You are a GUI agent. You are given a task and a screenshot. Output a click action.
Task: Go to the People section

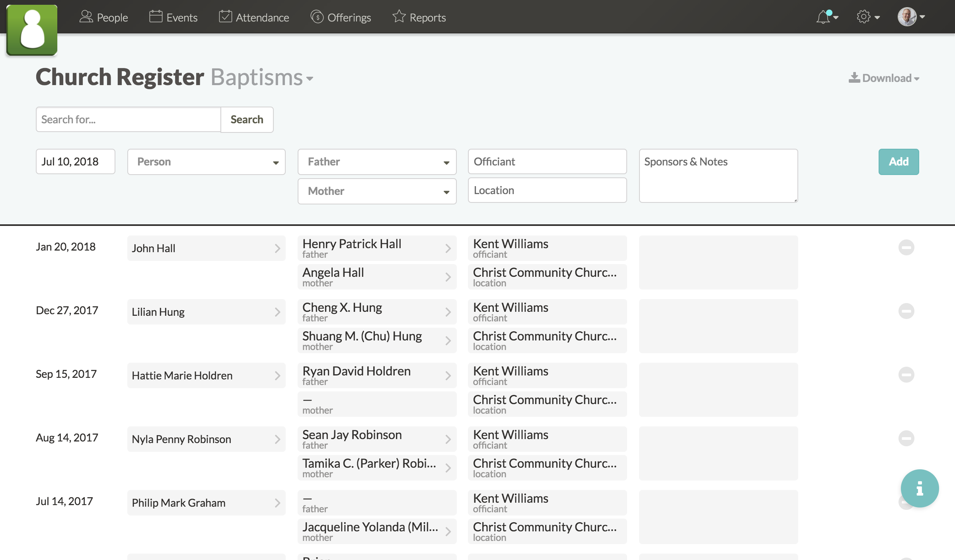click(103, 17)
